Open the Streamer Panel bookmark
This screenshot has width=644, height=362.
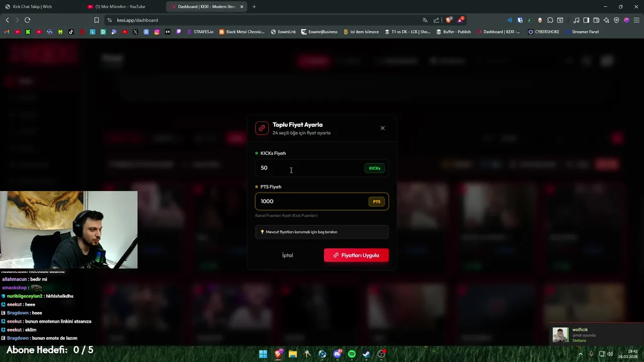click(x=582, y=32)
